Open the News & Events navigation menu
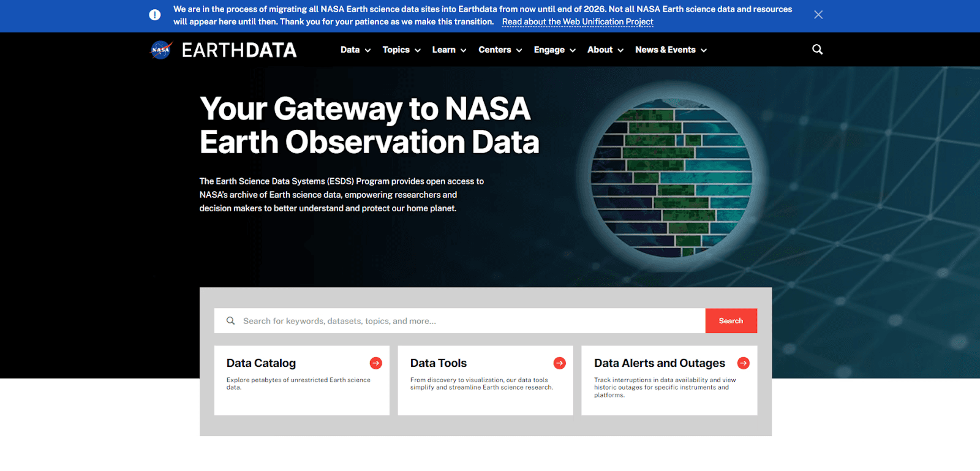The image size is (980, 471). (x=665, y=50)
